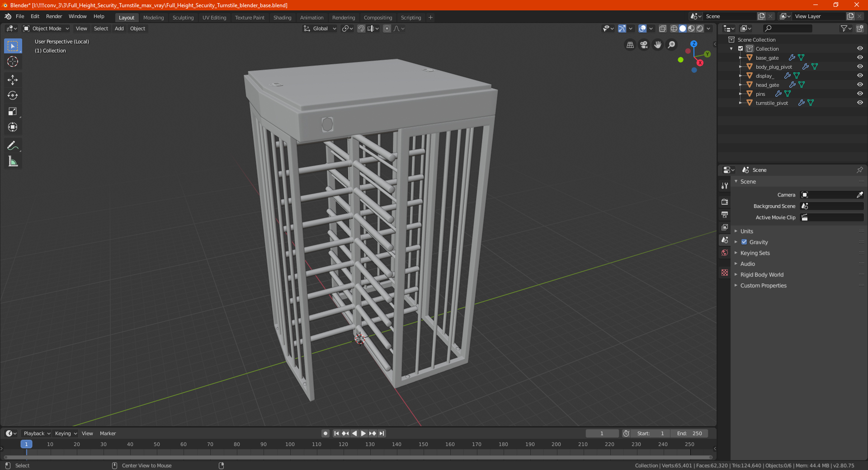Click the auto keying record button
This screenshot has width=868, height=470.
(325, 433)
